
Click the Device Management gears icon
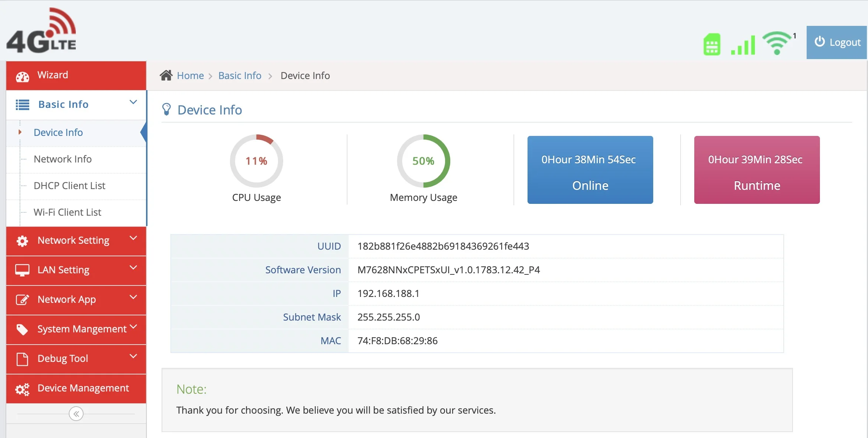coord(23,389)
